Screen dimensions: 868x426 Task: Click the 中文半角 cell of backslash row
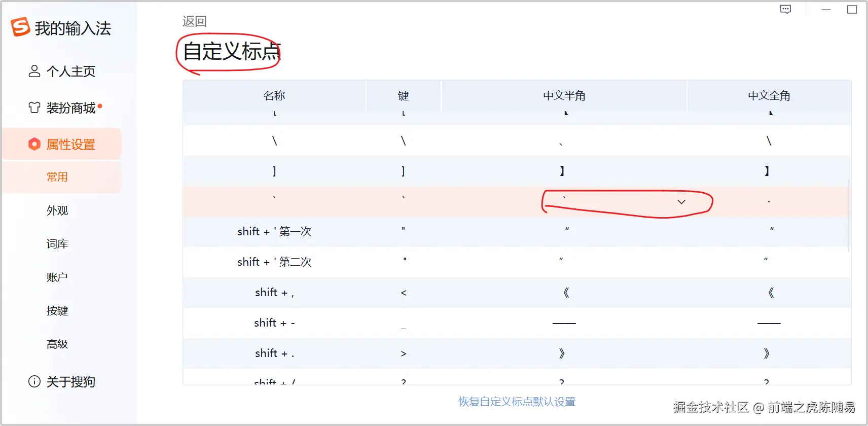point(564,140)
